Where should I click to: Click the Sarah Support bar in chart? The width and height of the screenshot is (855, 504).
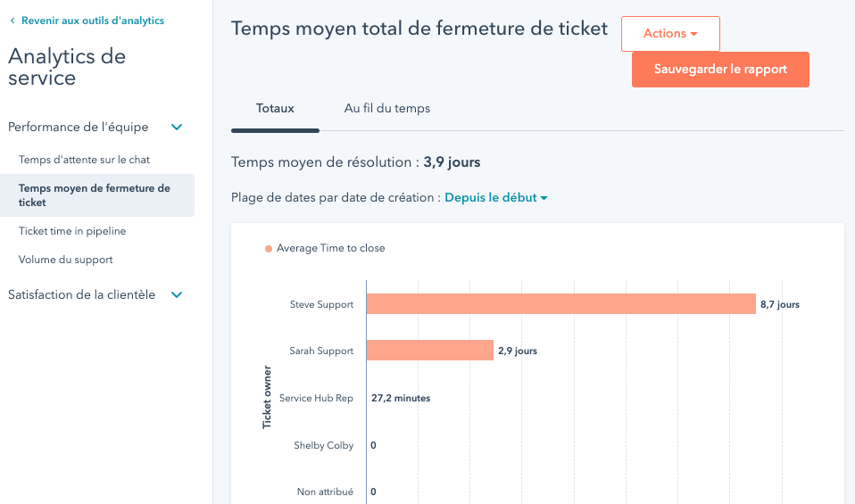tap(429, 351)
